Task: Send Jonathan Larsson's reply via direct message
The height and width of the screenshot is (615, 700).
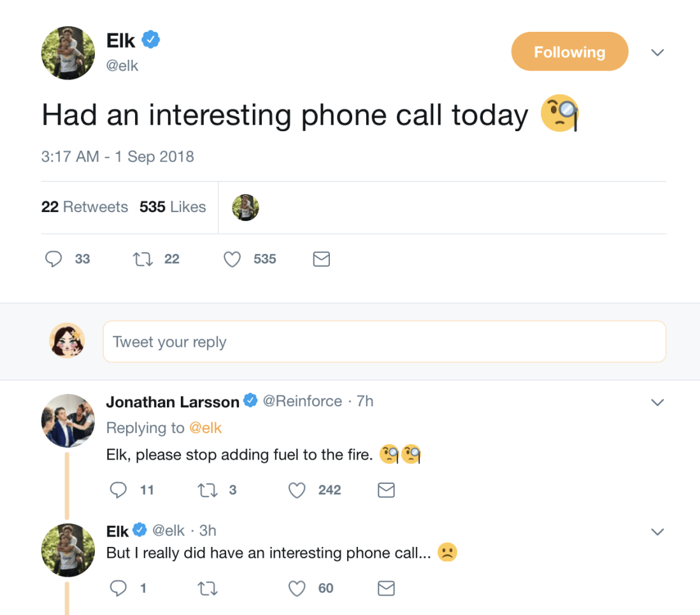Action: tap(386, 490)
